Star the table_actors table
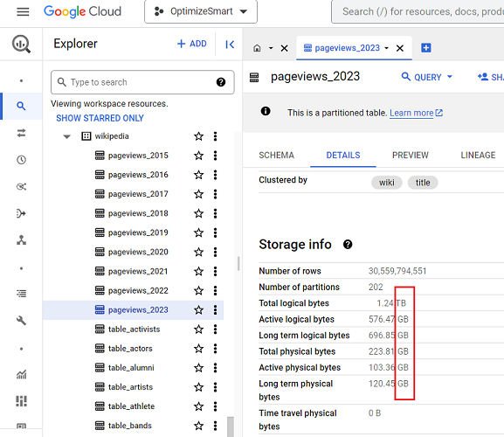 (198, 349)
